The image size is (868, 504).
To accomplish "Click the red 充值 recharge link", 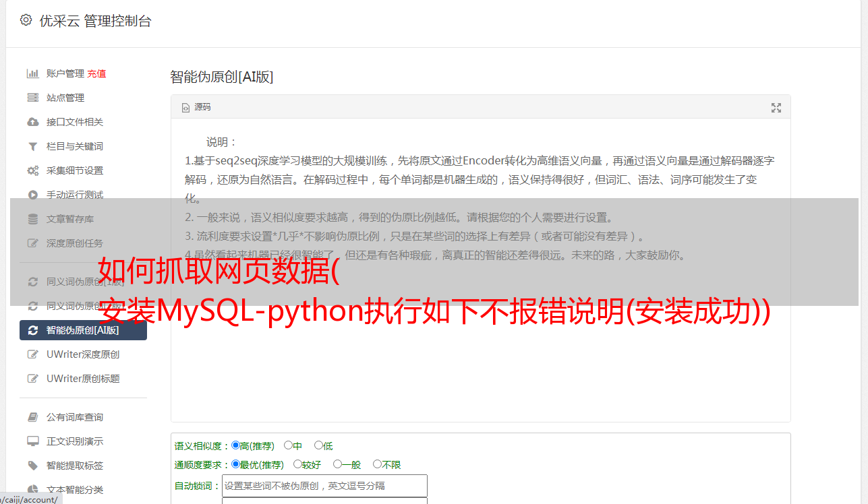I will point(96,73).
